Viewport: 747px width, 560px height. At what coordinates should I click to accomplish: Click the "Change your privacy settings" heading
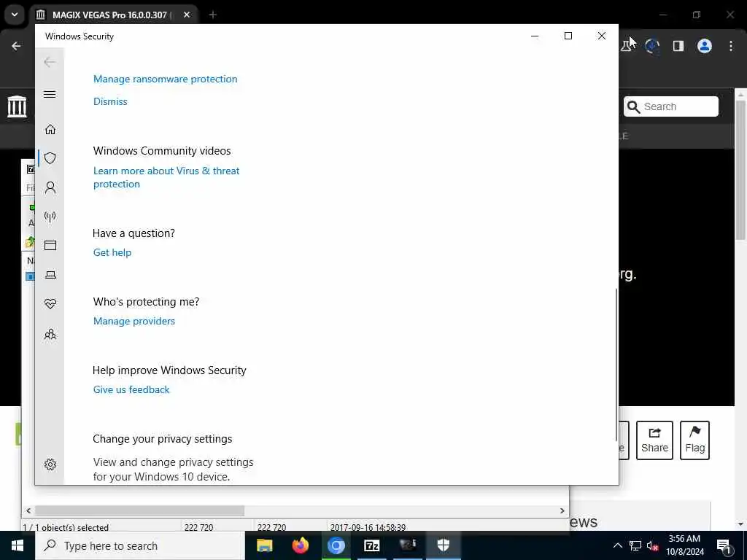point(163,438)
